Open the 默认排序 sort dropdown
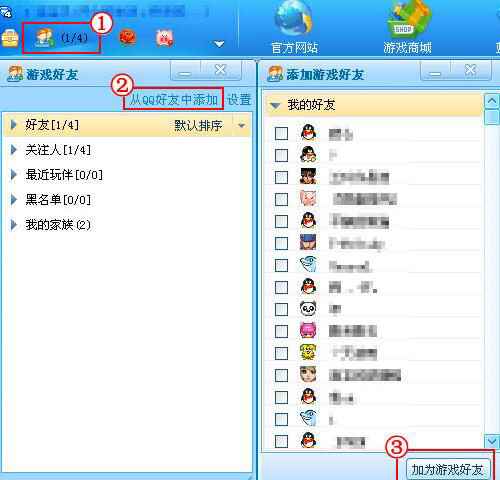 point(242,126)
